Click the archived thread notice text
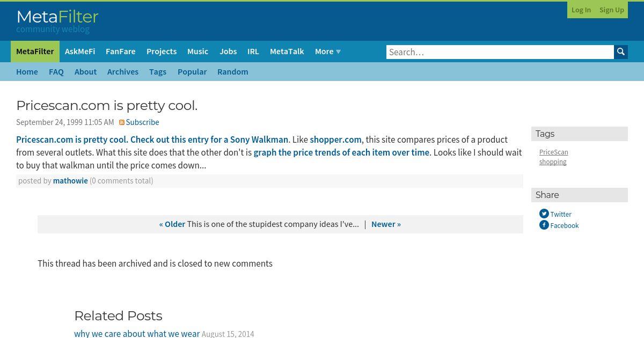The width and height of the screenshot is (644, 338). pos(155,263)
